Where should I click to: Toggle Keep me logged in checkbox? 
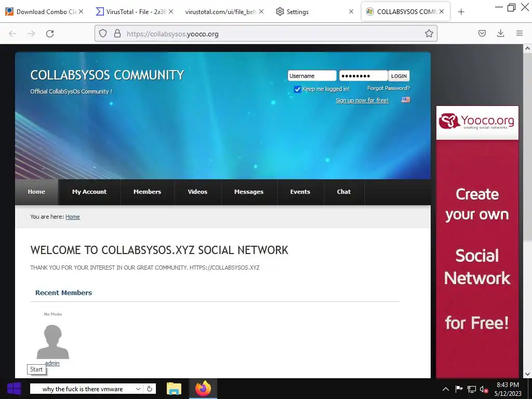click(x=297, y=89)
